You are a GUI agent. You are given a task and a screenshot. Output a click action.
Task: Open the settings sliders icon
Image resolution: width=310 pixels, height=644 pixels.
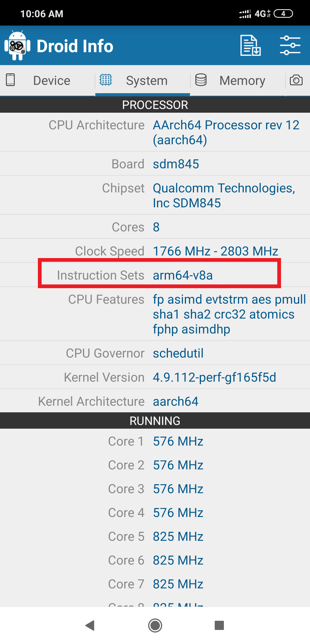(x=290, y=46)
